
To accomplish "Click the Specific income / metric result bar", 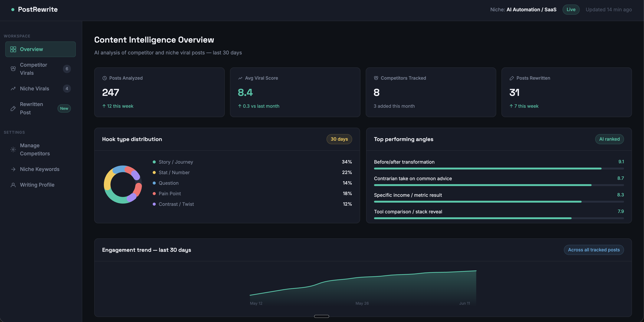I will (499, 202).
